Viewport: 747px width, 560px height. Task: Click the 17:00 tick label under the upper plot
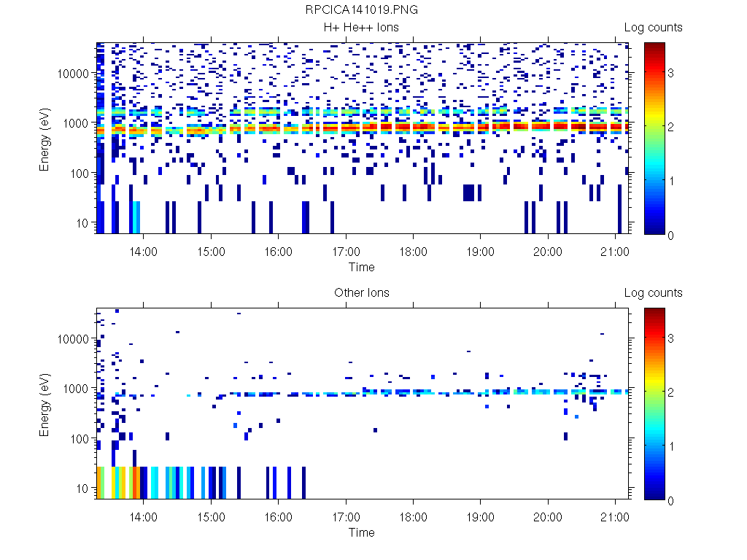[x=346, y=252]
